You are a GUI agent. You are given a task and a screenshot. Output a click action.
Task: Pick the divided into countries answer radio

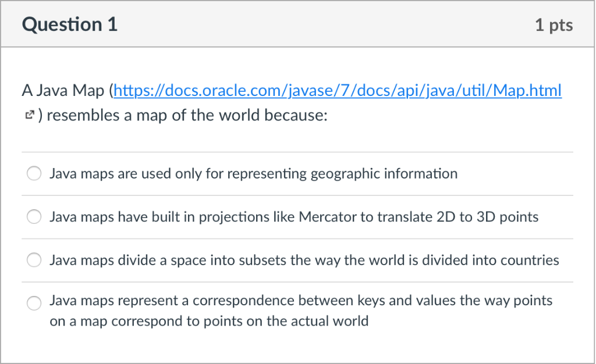(x=34, y=260)
